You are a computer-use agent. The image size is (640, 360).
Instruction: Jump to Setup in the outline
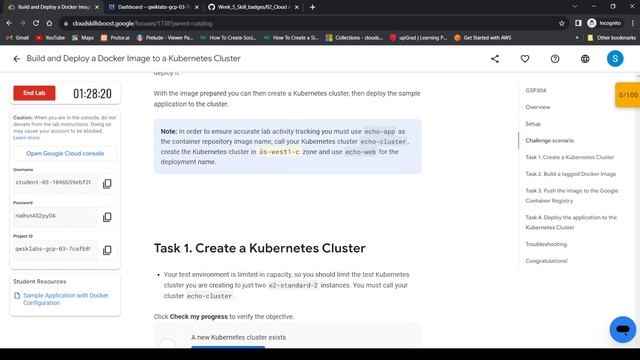click(x=533, y=124)
